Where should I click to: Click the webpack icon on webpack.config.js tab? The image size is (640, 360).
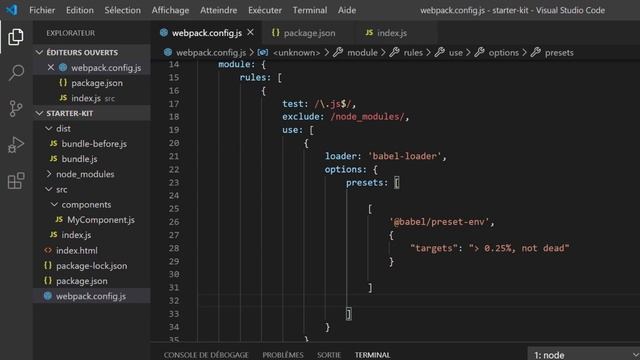164,33
